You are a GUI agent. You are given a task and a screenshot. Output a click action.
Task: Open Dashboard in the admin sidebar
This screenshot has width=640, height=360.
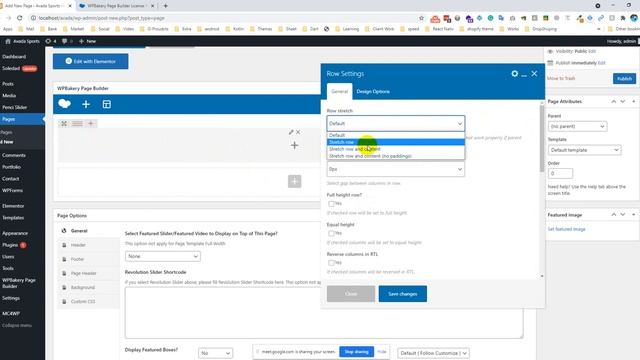[x=14, y=57]
